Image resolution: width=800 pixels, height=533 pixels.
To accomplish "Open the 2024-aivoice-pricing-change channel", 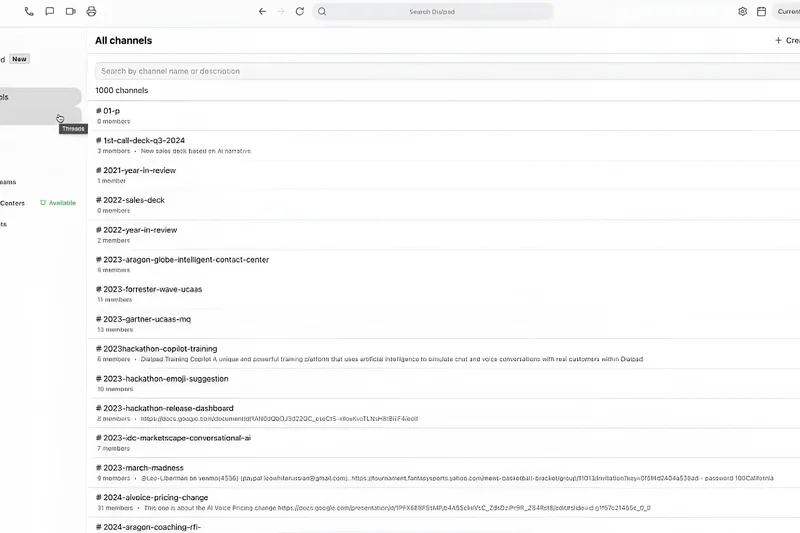I will click(155, 497).
